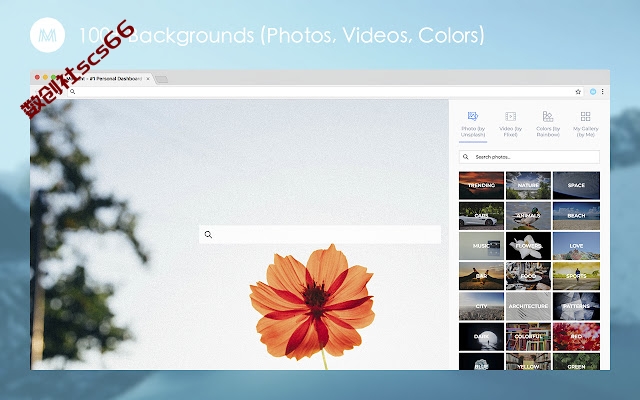Image resolution: width=640 pixels, height=400 pixels.
Task: Click the magnifier icon in the address bar
Action: point(73,92)
